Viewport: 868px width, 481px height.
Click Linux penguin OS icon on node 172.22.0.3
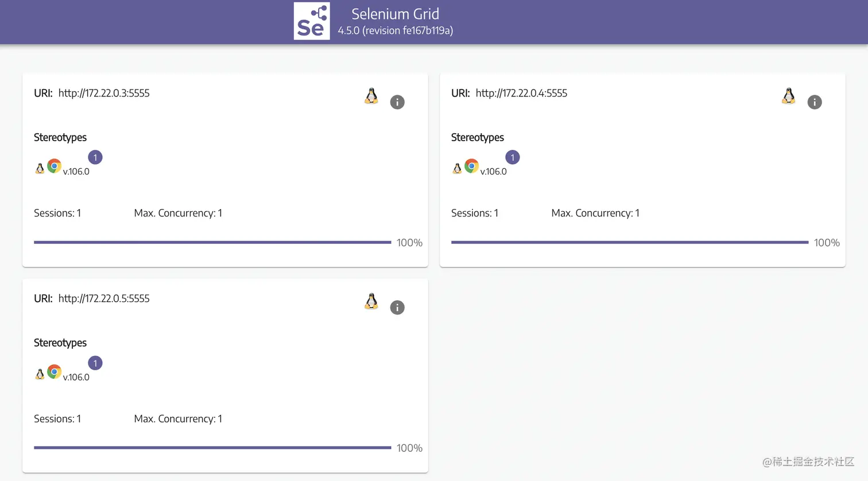coord(371,96)
